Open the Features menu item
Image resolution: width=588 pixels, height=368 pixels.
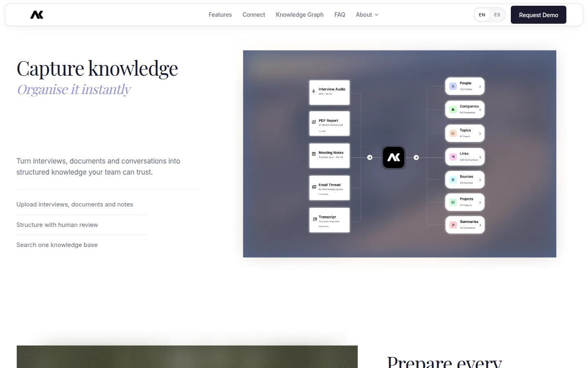pos(220,15)
